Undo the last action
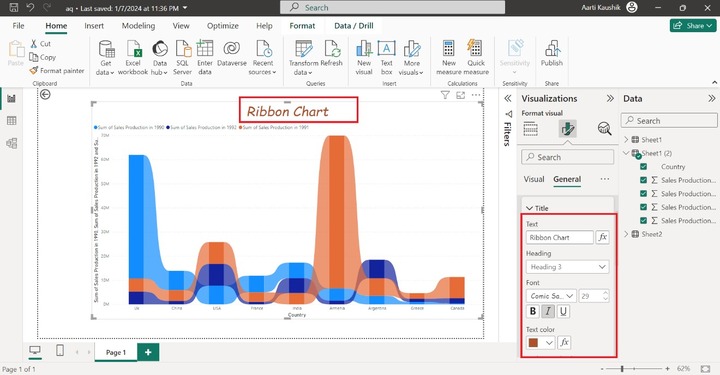This screenshot has height=375, width=720. click(x=30, y=7)
